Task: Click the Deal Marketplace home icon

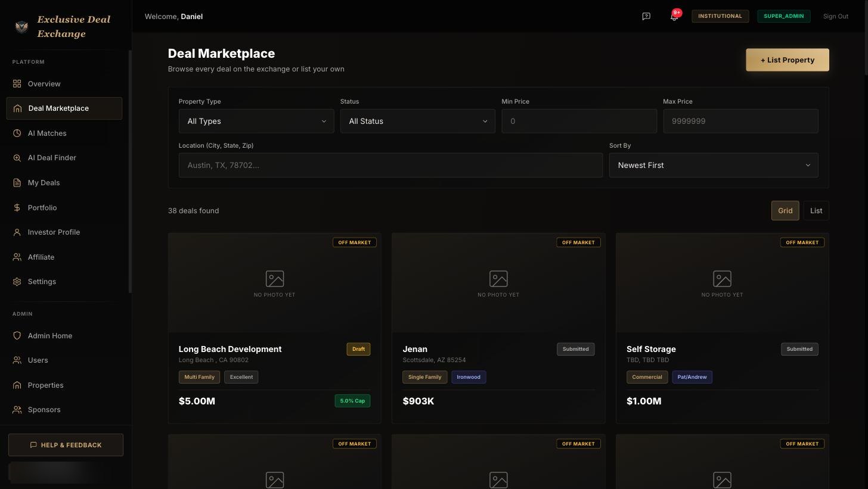Action: click(x=17, y=108)
